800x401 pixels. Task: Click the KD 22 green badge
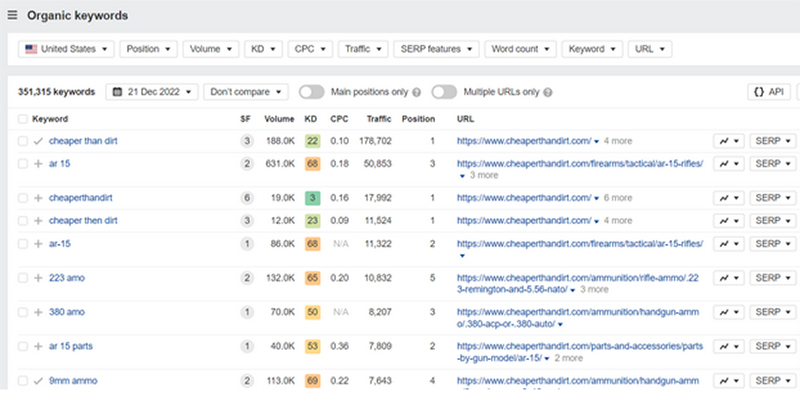click(312, 141)
